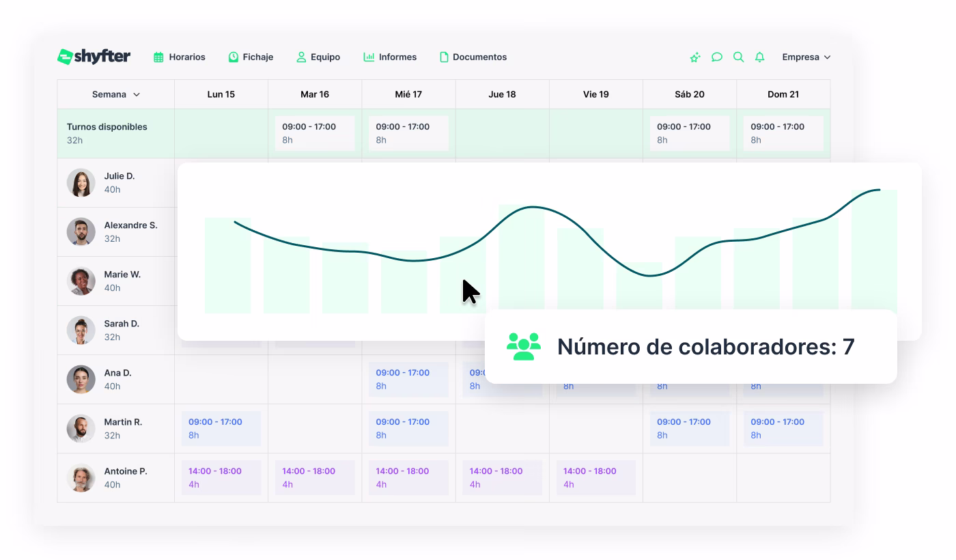Click the Mar 16 column header
This screenshot has width=956, height=560.
pyautogui.click(x=315, y=94)
